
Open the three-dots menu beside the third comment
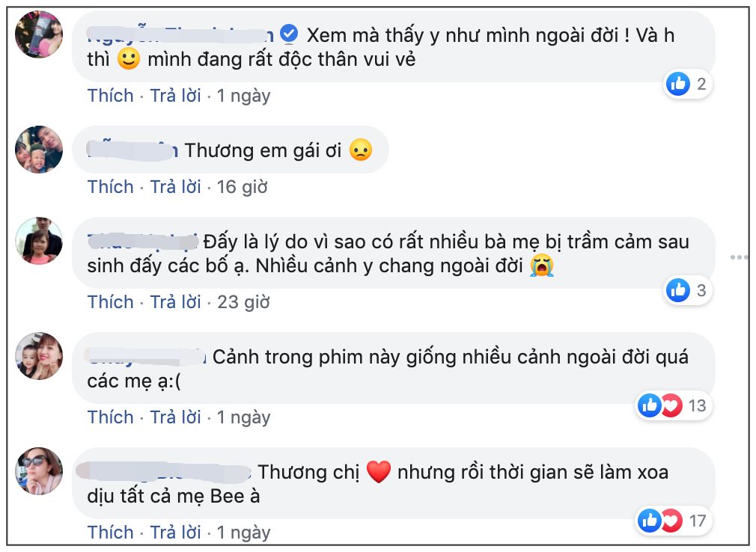click(x=739, y=257)
